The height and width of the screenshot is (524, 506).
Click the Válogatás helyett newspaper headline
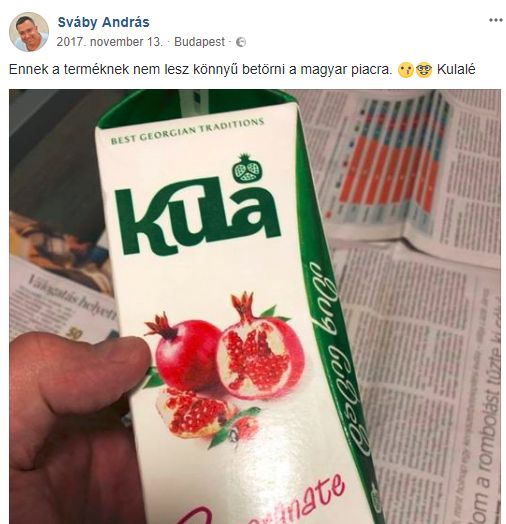click(x=73, y=296)
